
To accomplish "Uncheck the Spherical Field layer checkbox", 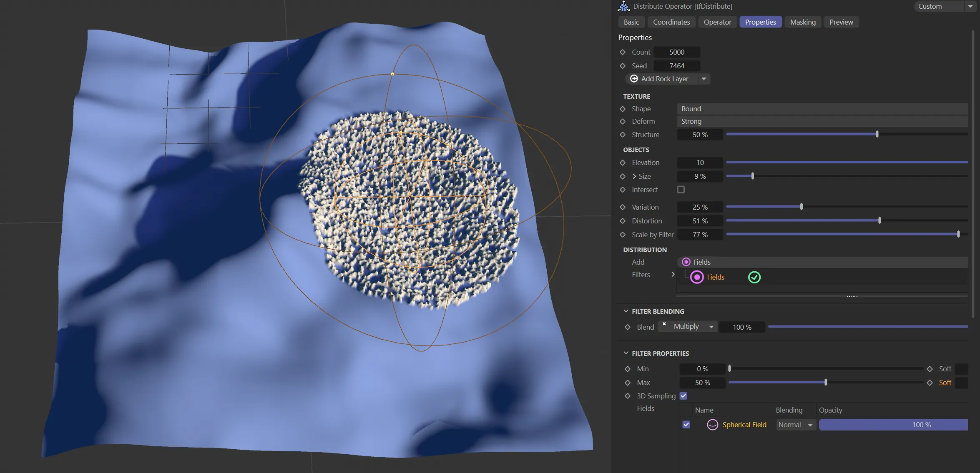I will 686,425.
